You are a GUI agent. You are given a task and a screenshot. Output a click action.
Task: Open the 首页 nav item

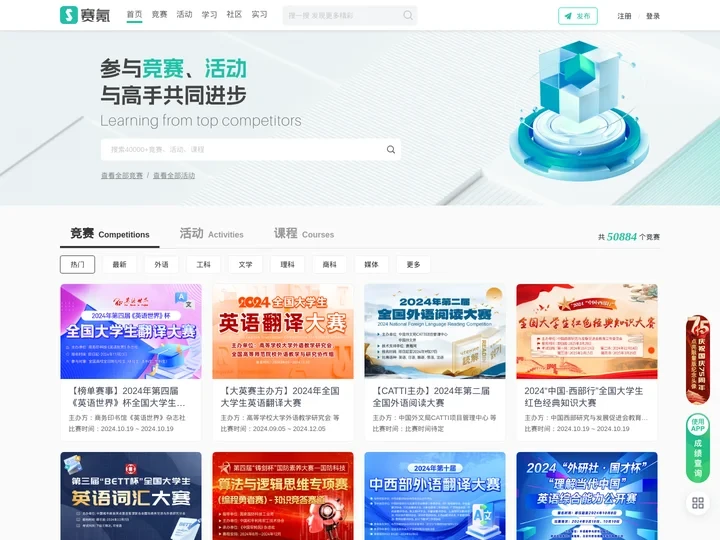(135, 15)
